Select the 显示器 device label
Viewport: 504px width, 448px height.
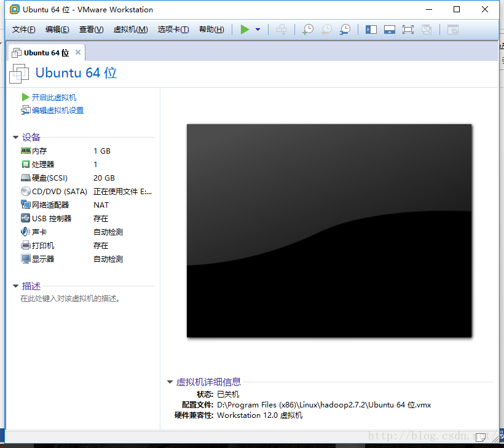click(43, 259)
